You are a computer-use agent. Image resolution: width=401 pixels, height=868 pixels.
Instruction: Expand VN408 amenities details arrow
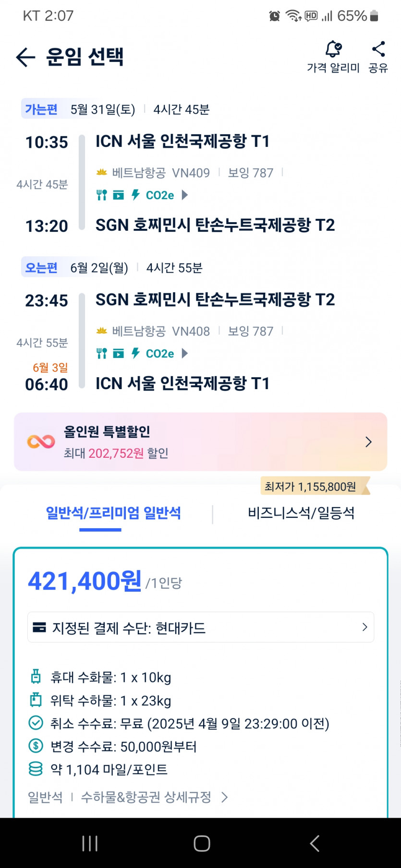(185, 354)
